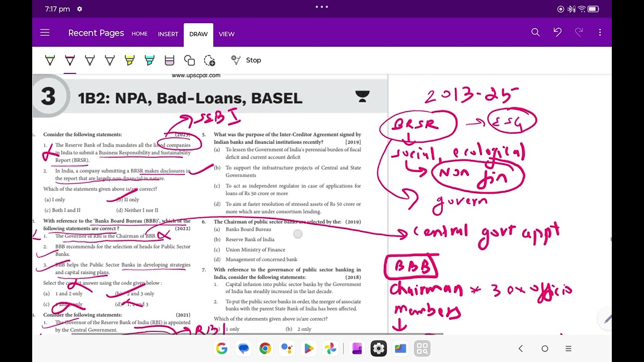The image size is (644, 362).
Task: Tap the status bar settings gear
Action: coord(80,9)
